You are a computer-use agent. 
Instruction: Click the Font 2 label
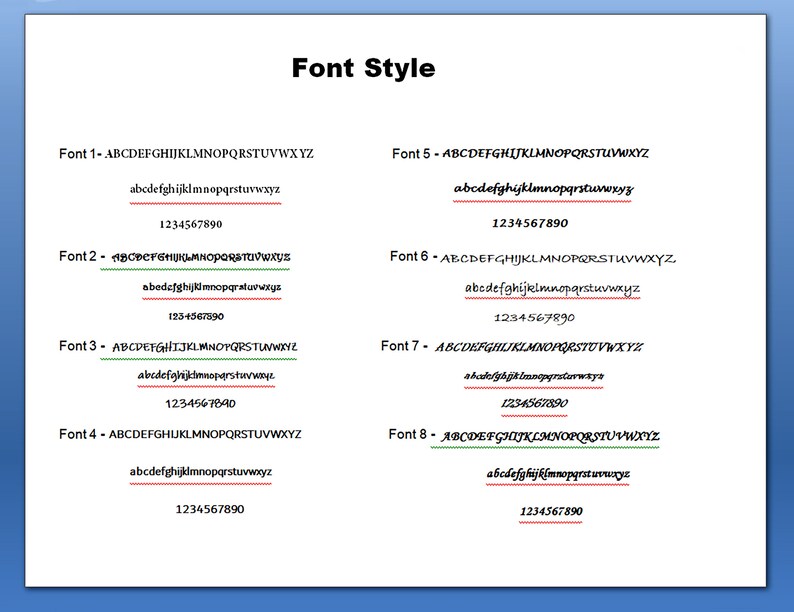point(77,256)
